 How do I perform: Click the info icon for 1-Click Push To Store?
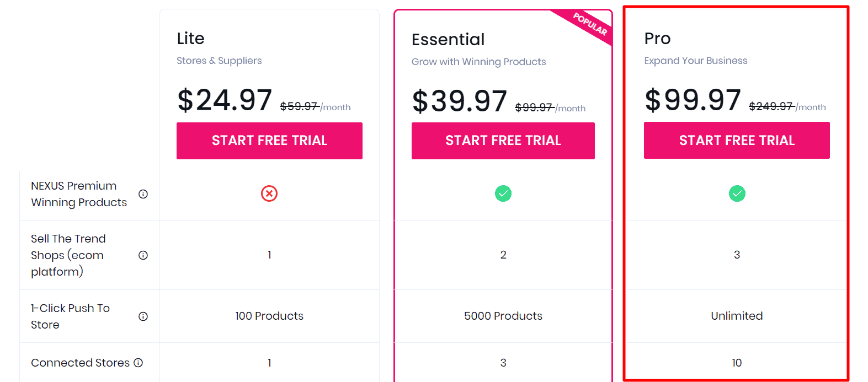pos(143,316)
